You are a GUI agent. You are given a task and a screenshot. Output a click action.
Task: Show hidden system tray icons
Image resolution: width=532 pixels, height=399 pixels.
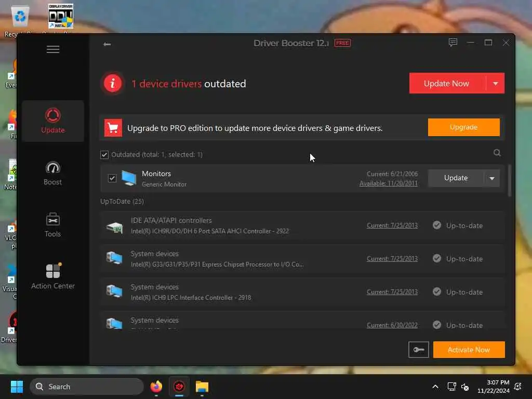pyautogui.click(x=435, y=387)
